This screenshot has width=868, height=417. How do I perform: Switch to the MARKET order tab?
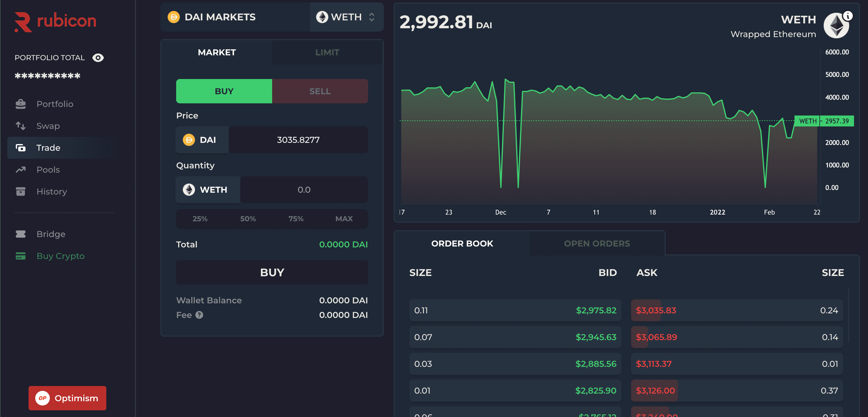coord(217,52)
